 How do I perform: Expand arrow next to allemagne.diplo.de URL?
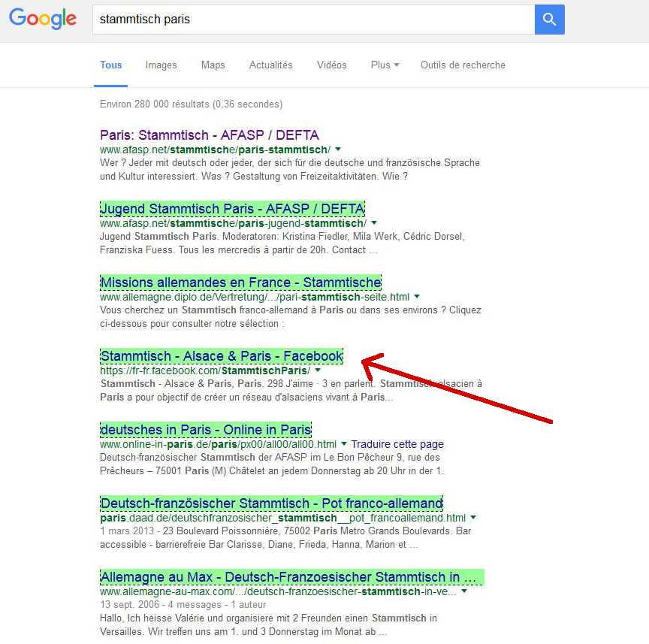(417, 297)
